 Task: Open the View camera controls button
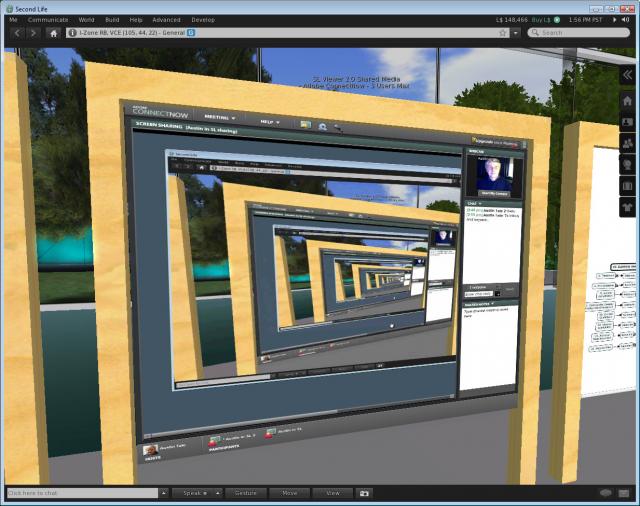pyautogui.click(x=333, y=493)
